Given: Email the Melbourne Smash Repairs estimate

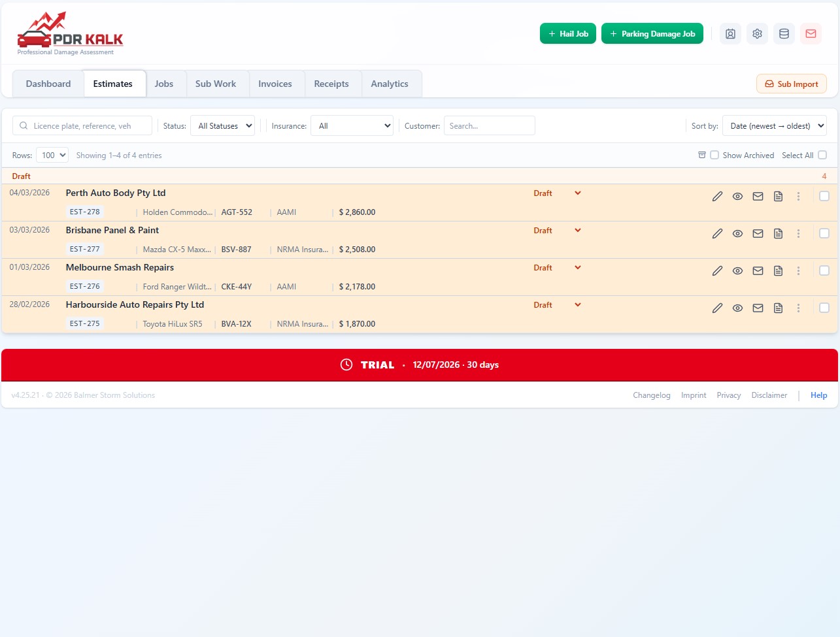Looking at the screenshot, I should (758, 271).
